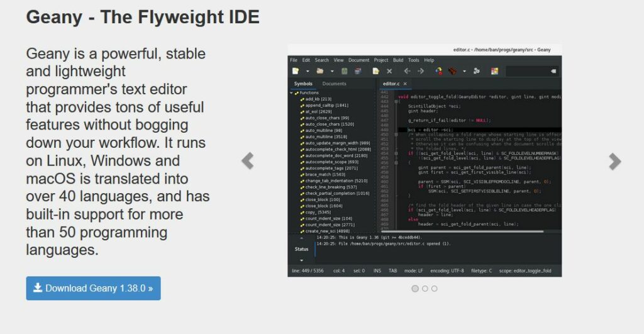Viewport: 644px width, 334px height.
Task: Go to the previous carousel slide
Action: pos(248,161)
